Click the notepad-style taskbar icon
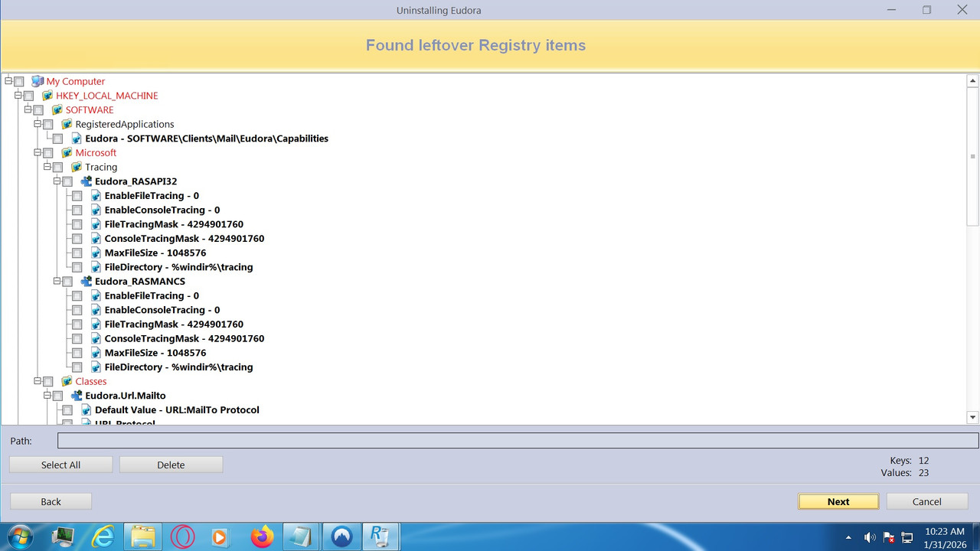 click(302, 536)
